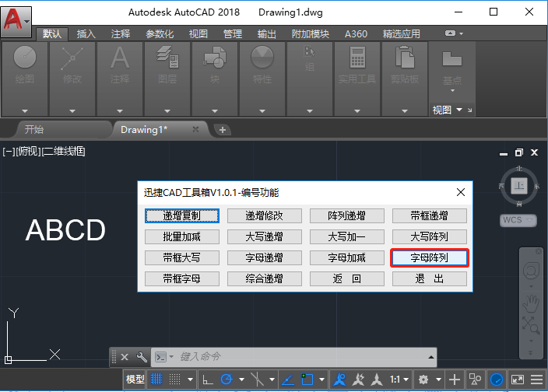Open polar tracking angle dropdown arrow
Viewport: 548px width, 392px height.
(x=241, y=380)
